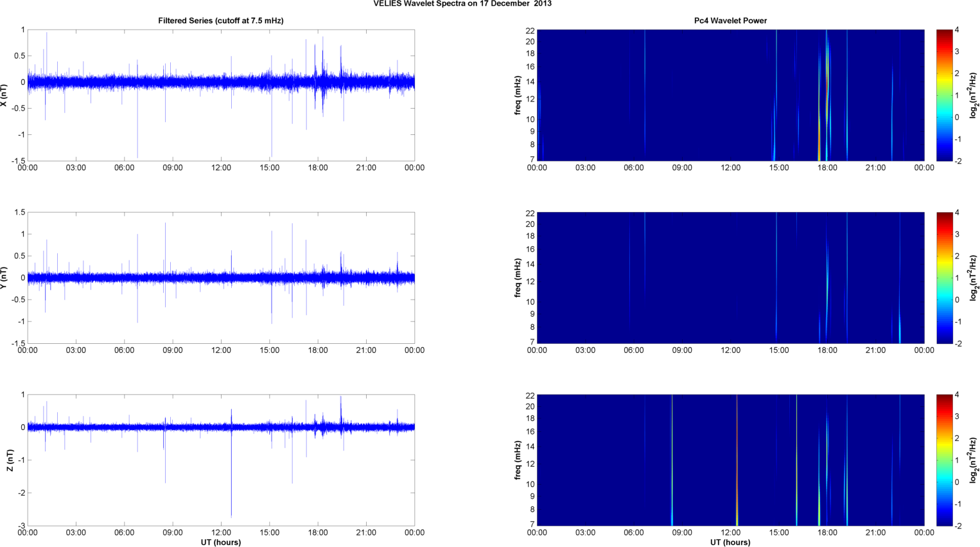Click the "21:00" tick under the Y series plot

point(366,350)
